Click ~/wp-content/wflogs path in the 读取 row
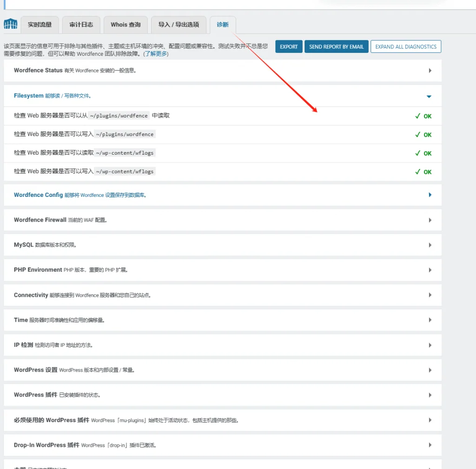Image resolution: width=476 pixels, height=469 pixels. click(125, 153)
